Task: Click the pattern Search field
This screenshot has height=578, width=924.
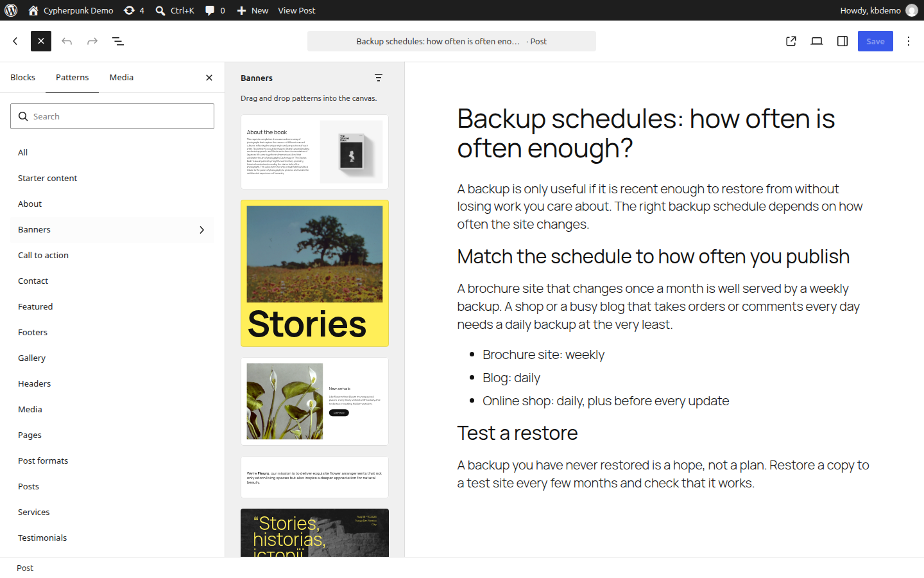Action: [x=112, y=116]
